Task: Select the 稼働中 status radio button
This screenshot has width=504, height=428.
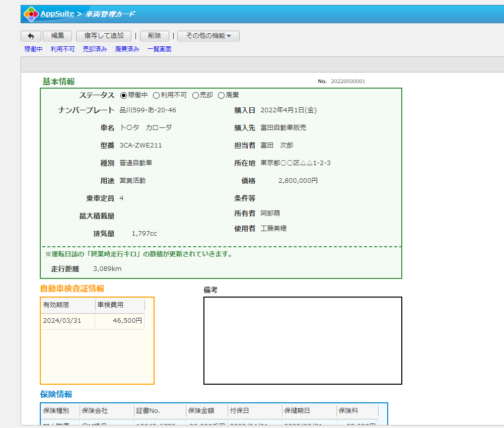Action: 123,96
